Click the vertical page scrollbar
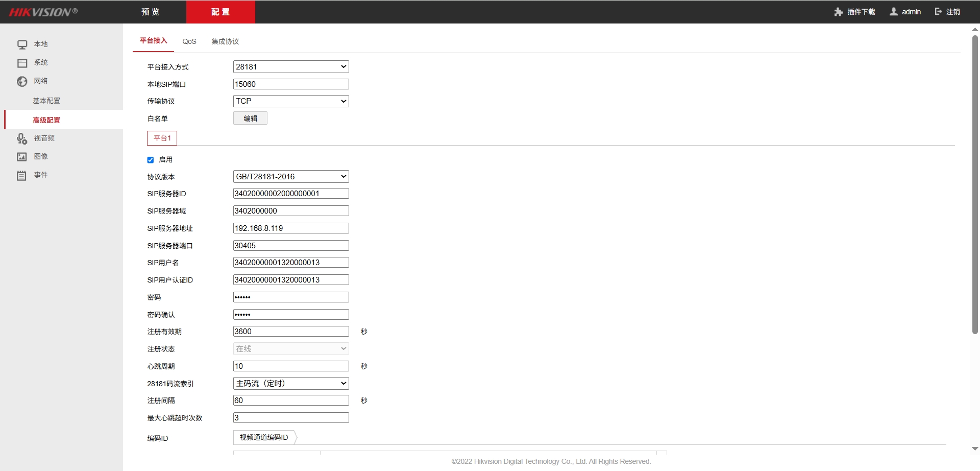The height and width of the screenshot is (471, 980). click(x=975, y=184)
